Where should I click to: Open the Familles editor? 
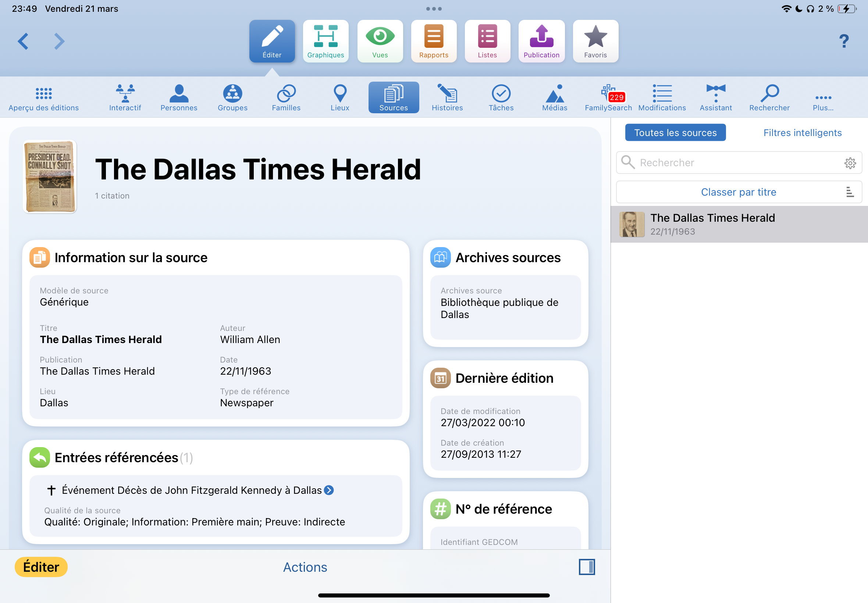pos(286,98)
